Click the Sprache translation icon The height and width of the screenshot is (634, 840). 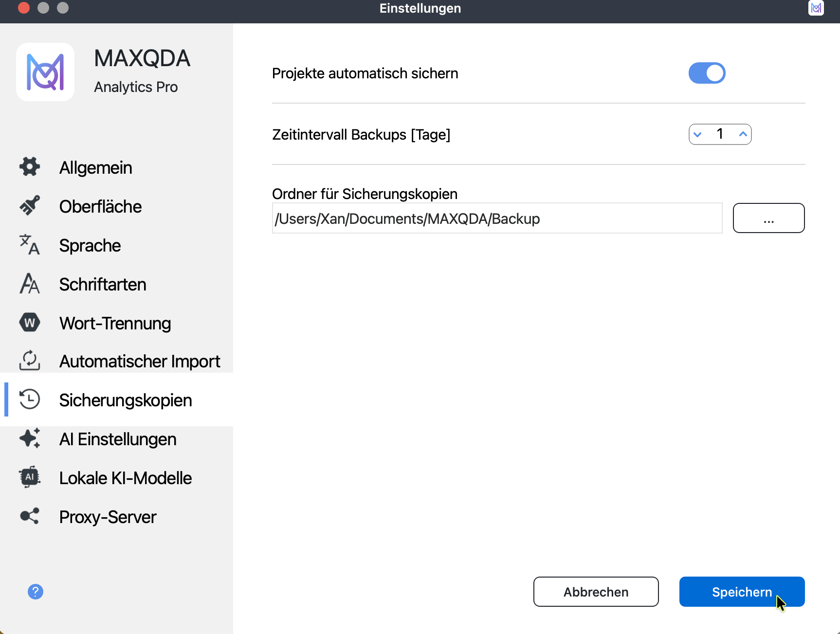pyautogui.click(x=30, y=245)
